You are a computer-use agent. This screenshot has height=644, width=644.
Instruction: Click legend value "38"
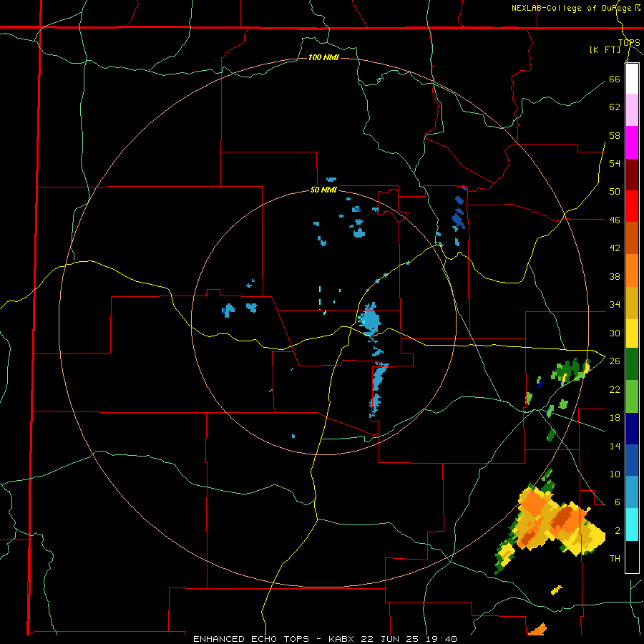tap(615, 276)
